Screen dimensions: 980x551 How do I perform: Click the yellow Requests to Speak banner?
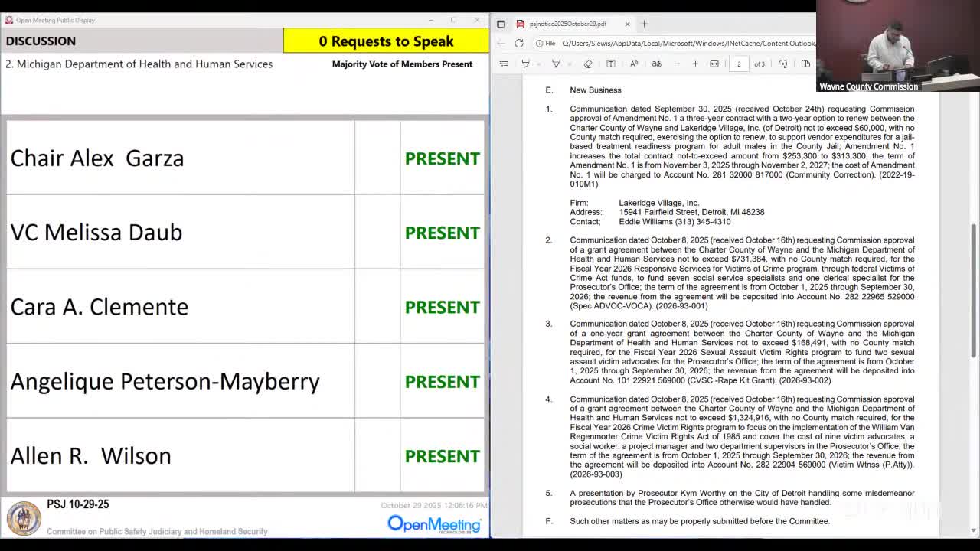click(386, 41)
